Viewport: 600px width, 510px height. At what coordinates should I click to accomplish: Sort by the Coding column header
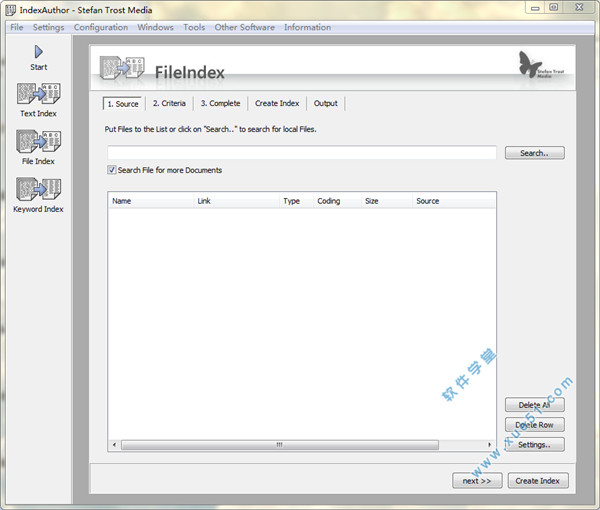[x=337, y=201]
